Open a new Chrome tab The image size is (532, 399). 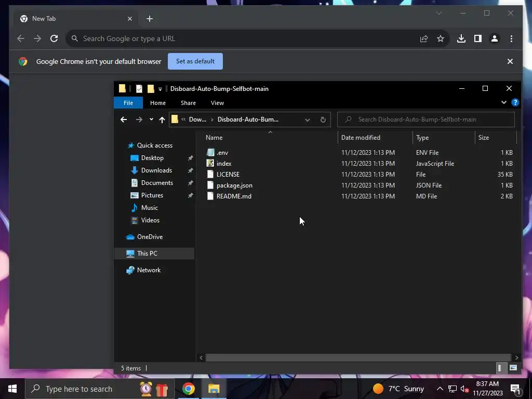150,19
